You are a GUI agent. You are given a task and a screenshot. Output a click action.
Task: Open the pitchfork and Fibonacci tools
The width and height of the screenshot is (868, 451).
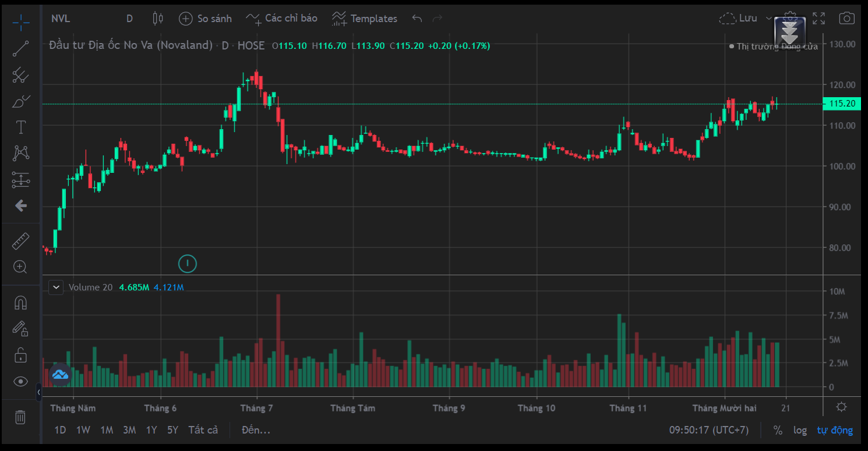point(21,75)
